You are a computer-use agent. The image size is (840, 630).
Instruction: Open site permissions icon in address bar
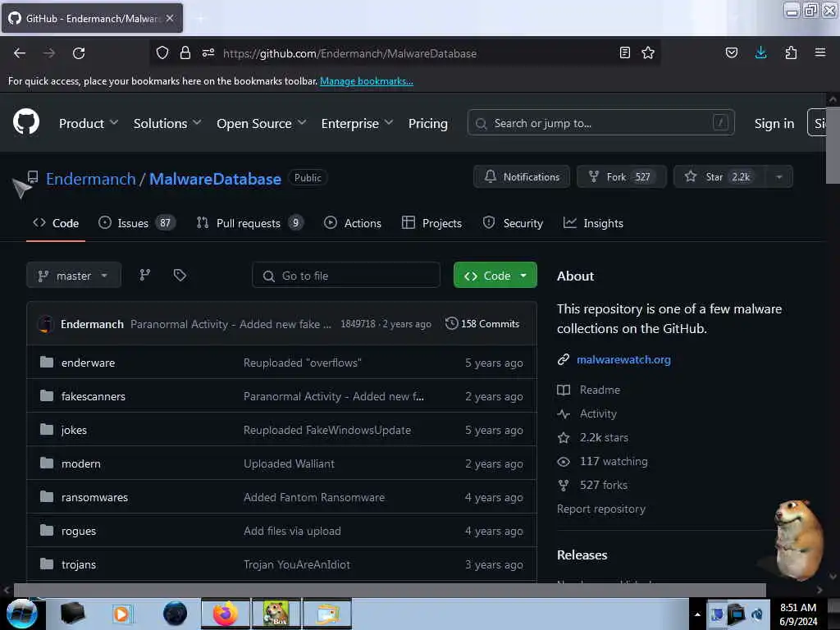[x=208, y=52]
